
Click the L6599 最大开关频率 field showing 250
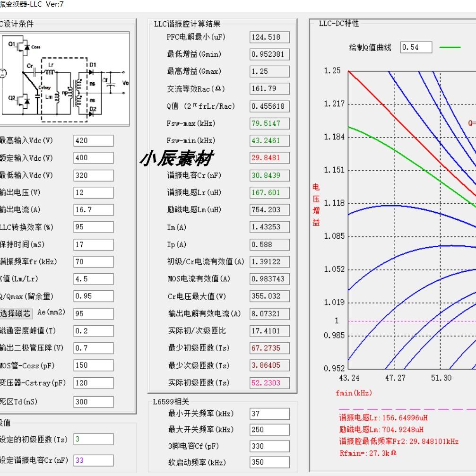tap(269, 430)
